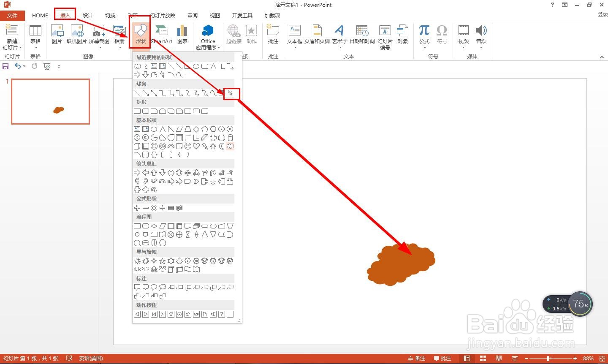The height and width of the screenshot is (364, 608).
Task: Pick the oval callout in 标注
Action: click(x=154, y=288)
